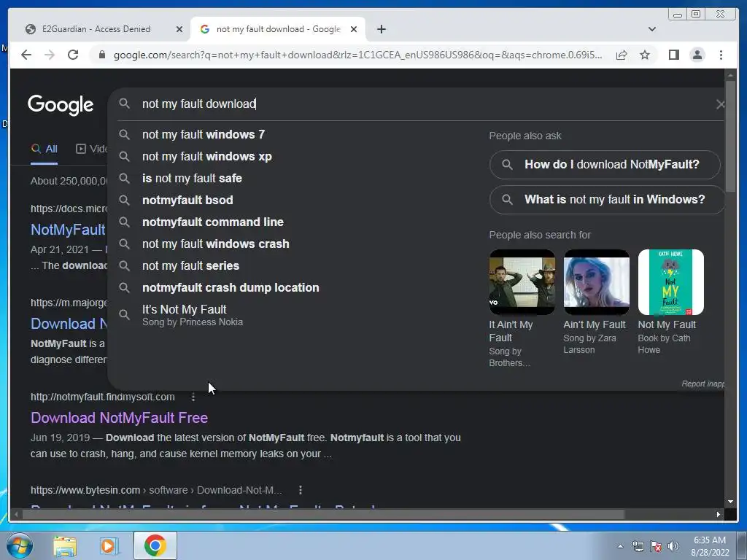The image size is (747, 560).
Task: Click the browser forward arrow
Action: [50, 55]
